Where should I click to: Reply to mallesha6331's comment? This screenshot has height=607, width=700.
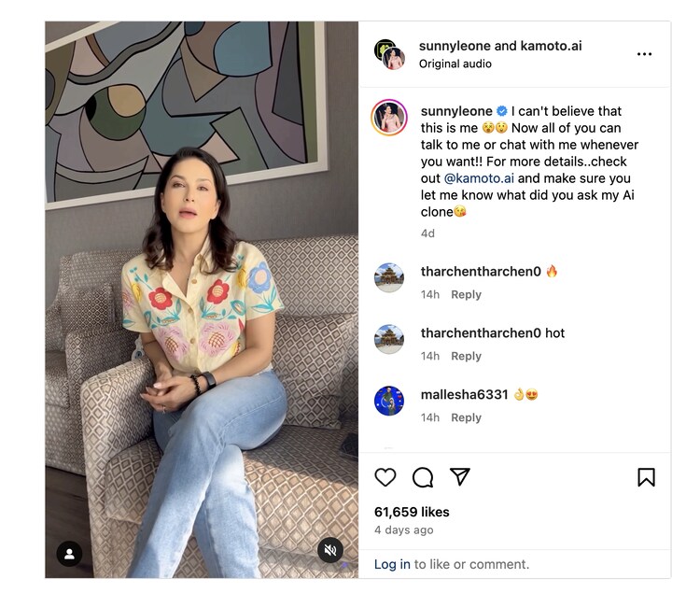466,417
